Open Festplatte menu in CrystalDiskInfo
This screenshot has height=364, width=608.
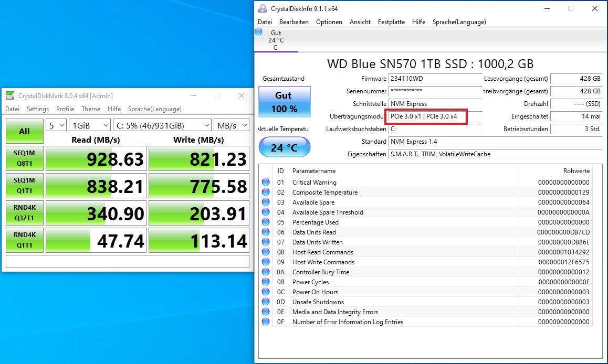[391, 22]
